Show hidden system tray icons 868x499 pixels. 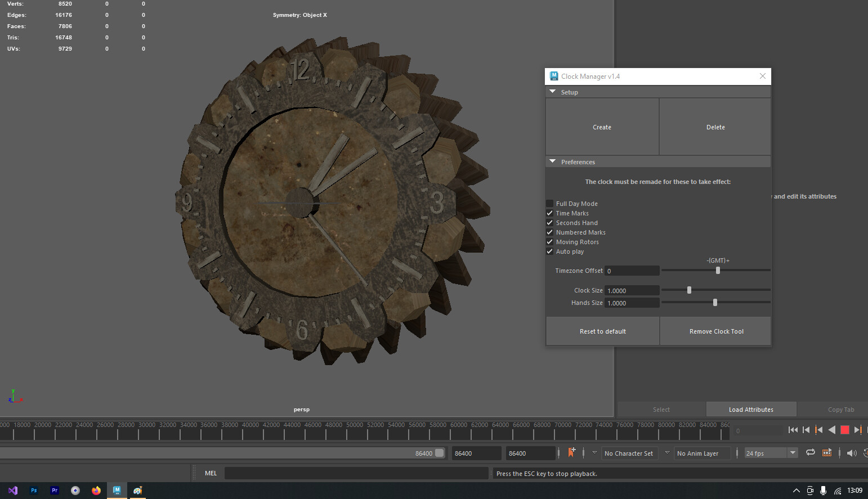click(x=796, y=491)
